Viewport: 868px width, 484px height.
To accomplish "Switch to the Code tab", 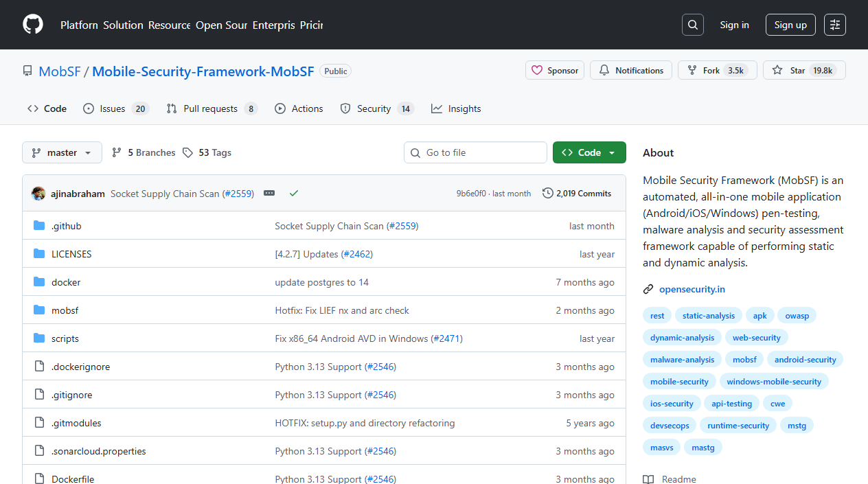I will [x=47, y=108].
